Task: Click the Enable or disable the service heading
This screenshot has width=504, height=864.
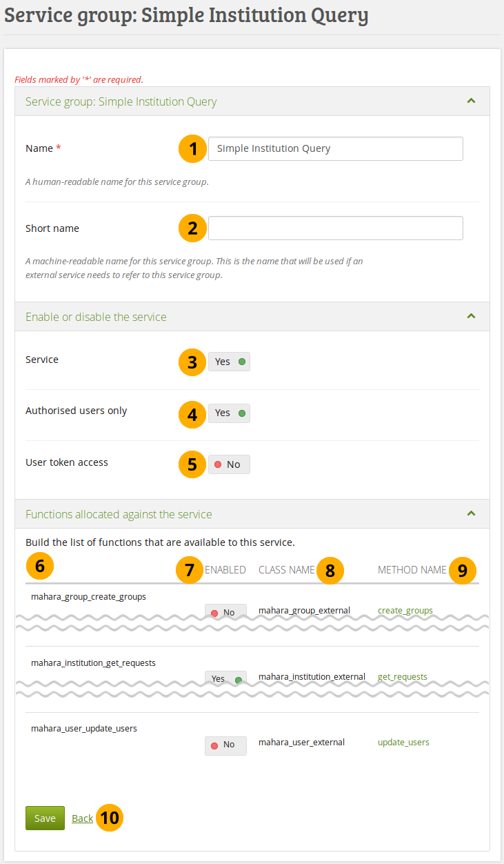Action: tap(96, 317)
